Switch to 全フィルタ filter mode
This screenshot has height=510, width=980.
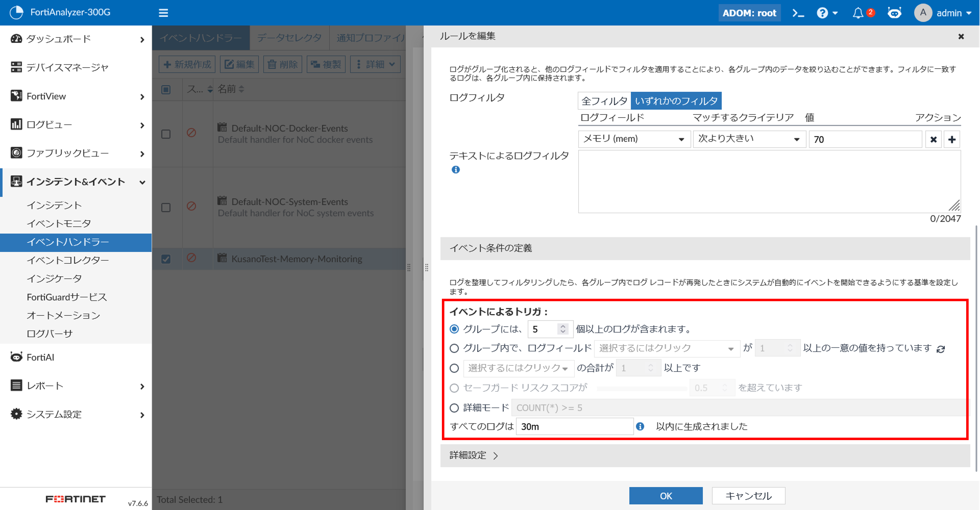click(604, 101)
